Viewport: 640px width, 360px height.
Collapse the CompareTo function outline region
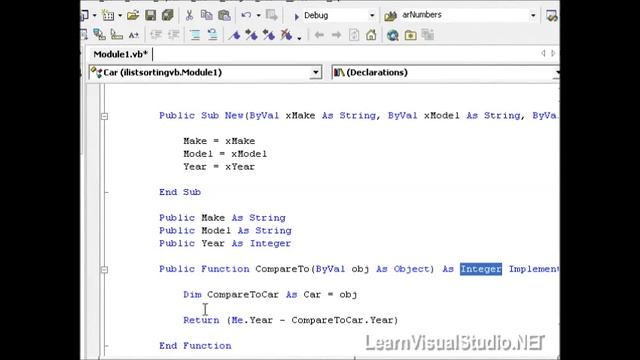click(x=104, y=270)
